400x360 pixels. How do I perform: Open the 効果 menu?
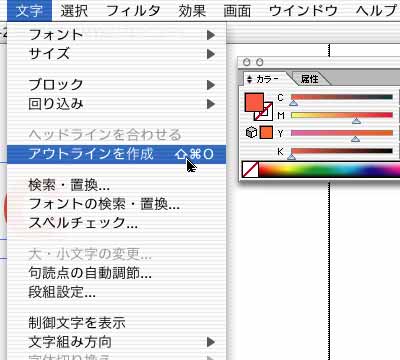(192, 11)
